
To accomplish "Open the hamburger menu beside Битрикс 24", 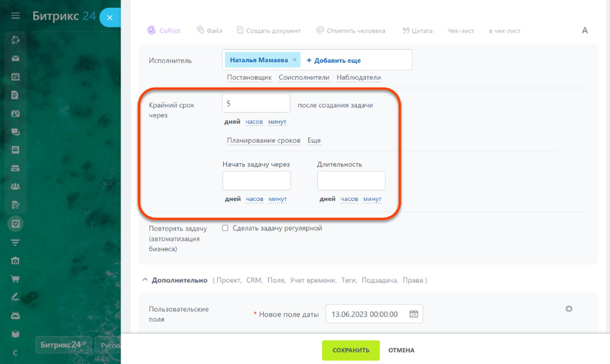I will point(16,16).
